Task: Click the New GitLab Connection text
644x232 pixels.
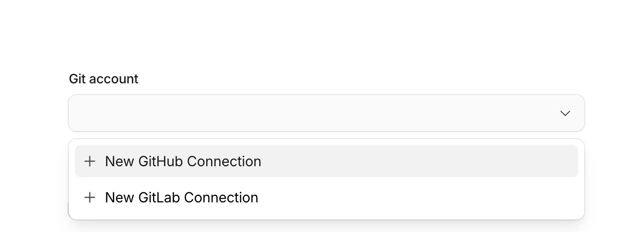Action: click(x=182, y=197)
